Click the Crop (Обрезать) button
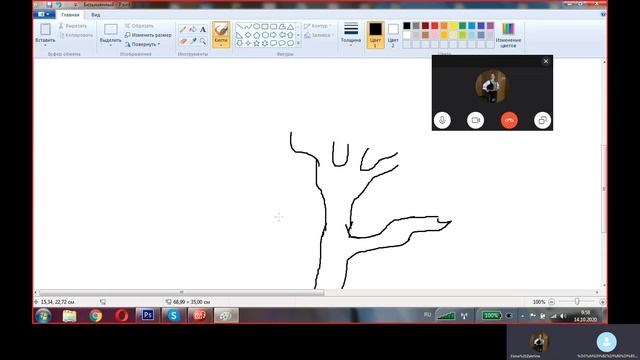 tap(140, 26)
